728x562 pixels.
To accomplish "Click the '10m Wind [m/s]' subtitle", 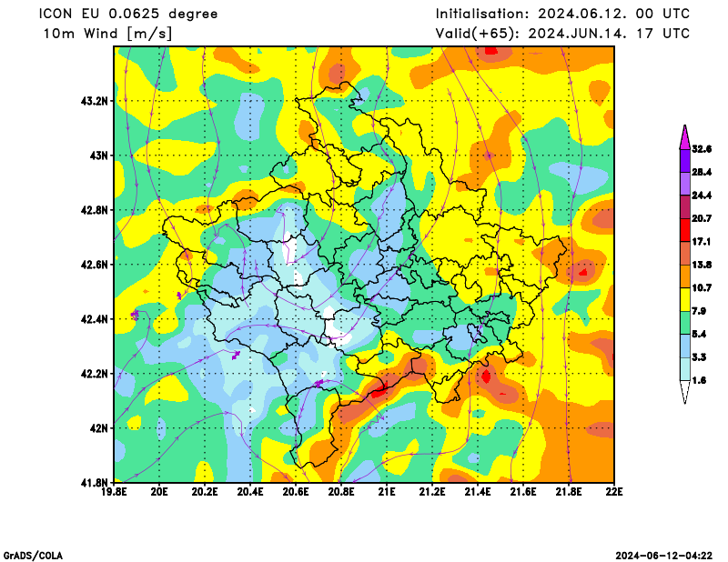I will (107, 34).
